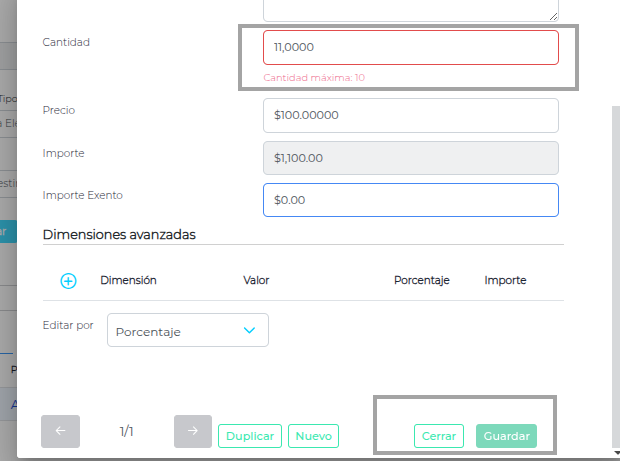Go to the previous record arrow

click(60, 431)
